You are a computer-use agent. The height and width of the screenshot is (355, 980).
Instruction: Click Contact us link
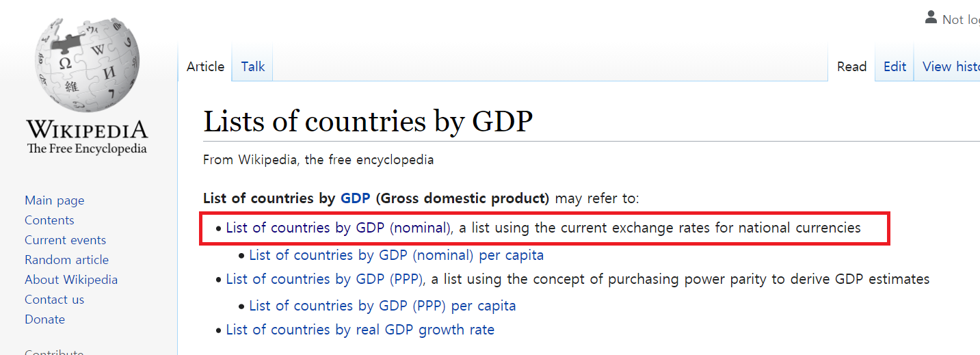coord(54,300)
